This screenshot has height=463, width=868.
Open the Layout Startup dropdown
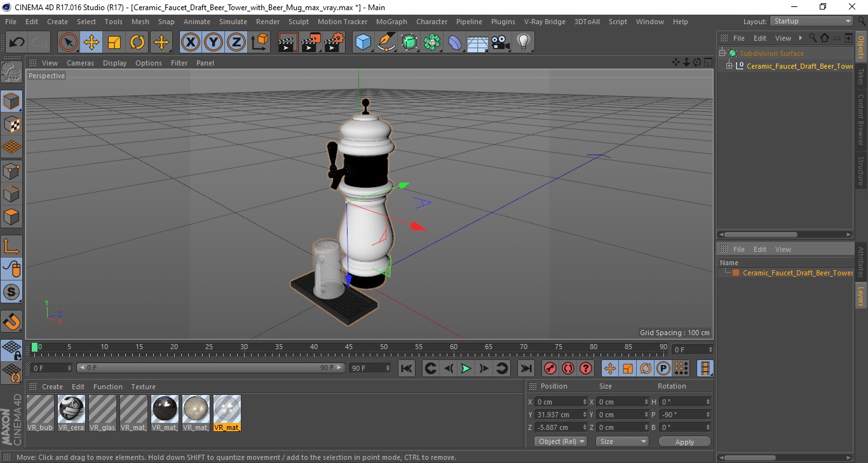[x=811, y=22]
